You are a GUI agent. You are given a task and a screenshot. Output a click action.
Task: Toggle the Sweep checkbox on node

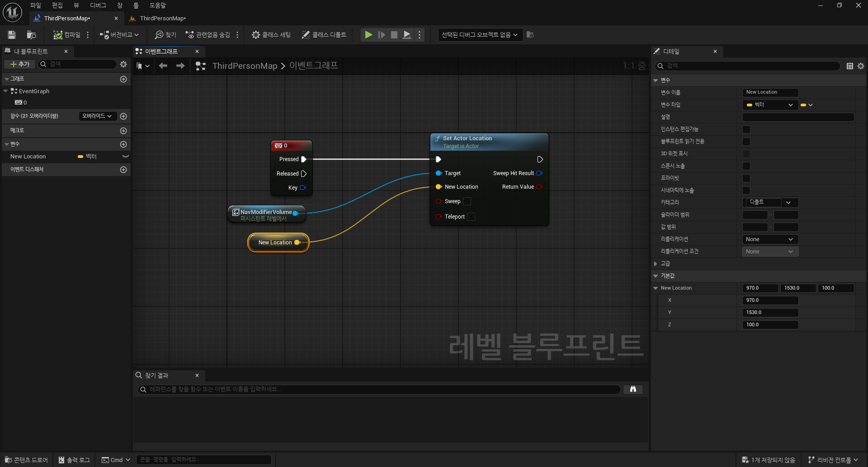tap(467, 201)
